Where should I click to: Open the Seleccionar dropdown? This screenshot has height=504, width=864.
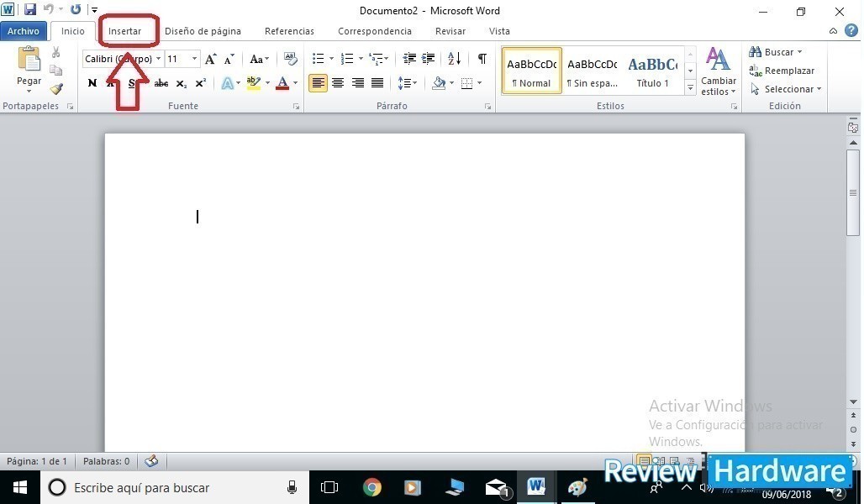pyautogui.click(x=787, y=89)
